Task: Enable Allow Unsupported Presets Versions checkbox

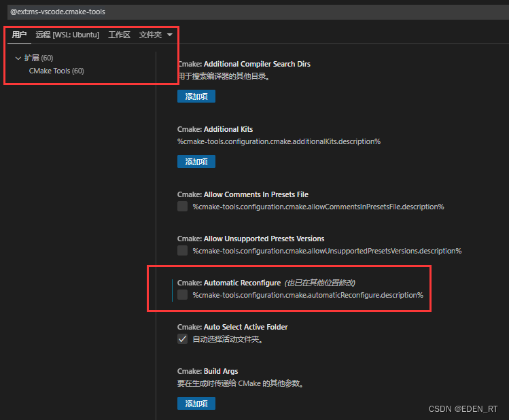Action: [x=182, y=251]
